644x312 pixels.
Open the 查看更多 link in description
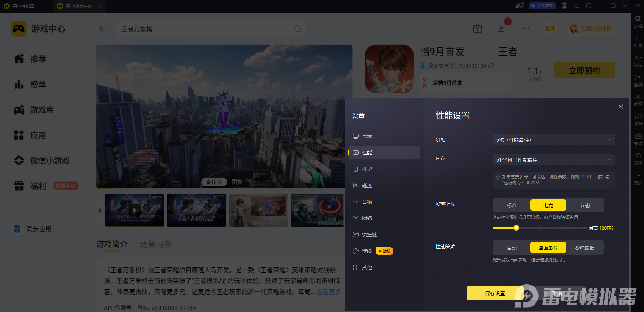pos(329,292)
